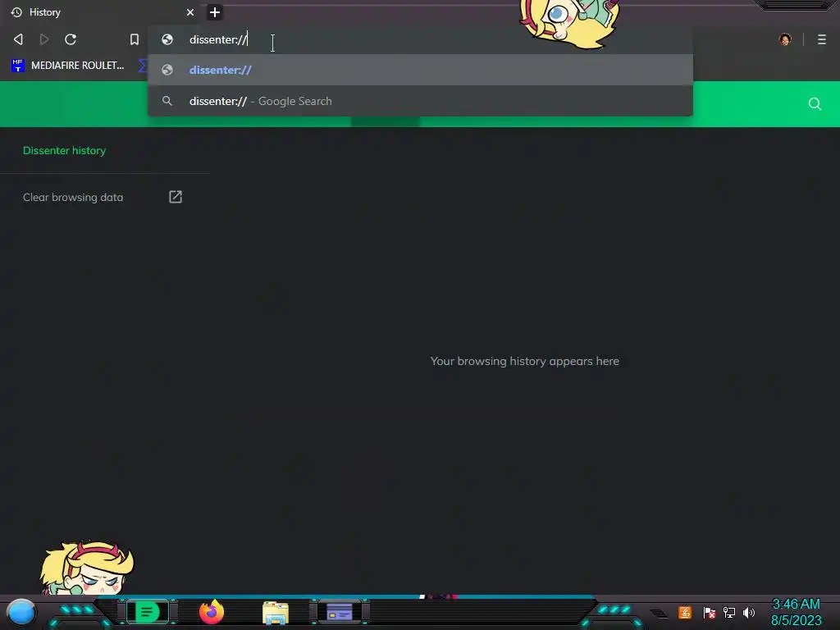Open Action Center flag tray icon
Screen dimensions: 840x630
[x=709, y=612]
